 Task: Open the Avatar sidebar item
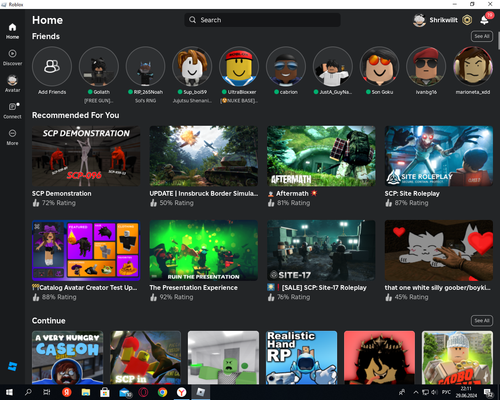(x=12, y=84)
